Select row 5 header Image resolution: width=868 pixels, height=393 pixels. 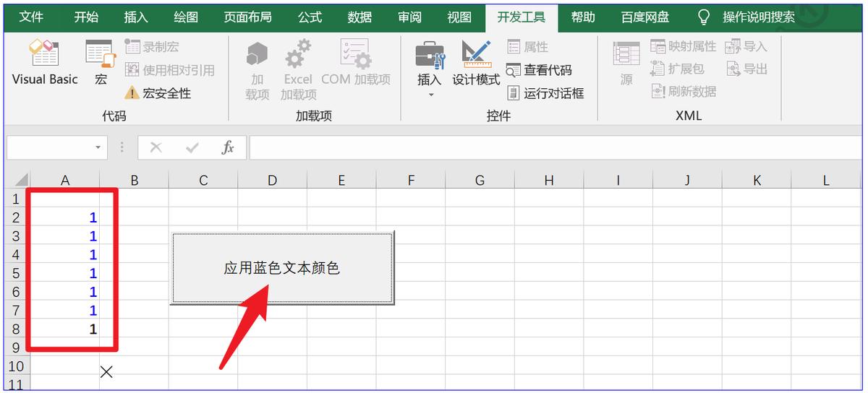[17, 273]
